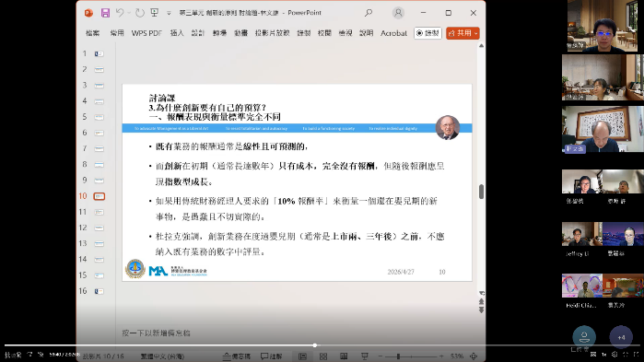
Task: Open the Customize Quick Access Toolbar dropdown
Action: [x=169, y=13]
